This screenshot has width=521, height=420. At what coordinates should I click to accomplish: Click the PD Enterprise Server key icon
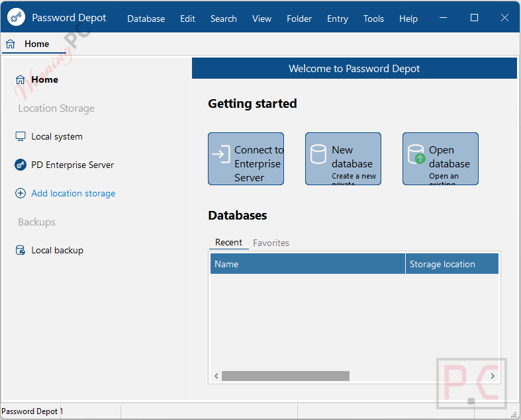(21, 165)
